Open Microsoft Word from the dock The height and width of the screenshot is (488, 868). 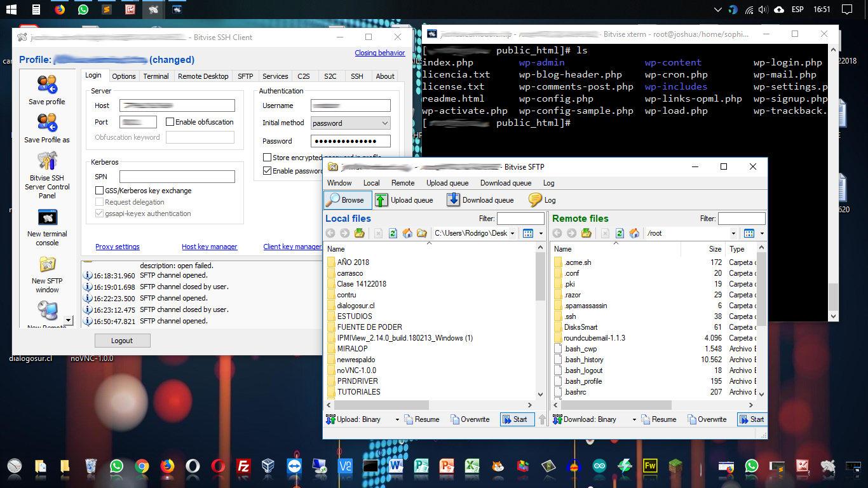tap(396, 466)
